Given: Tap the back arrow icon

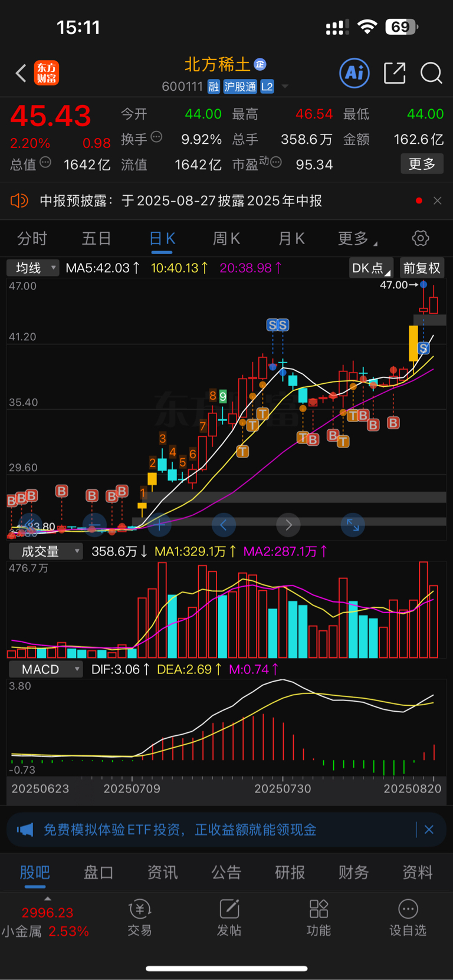Looking at the screenshot, I should 21,73.
